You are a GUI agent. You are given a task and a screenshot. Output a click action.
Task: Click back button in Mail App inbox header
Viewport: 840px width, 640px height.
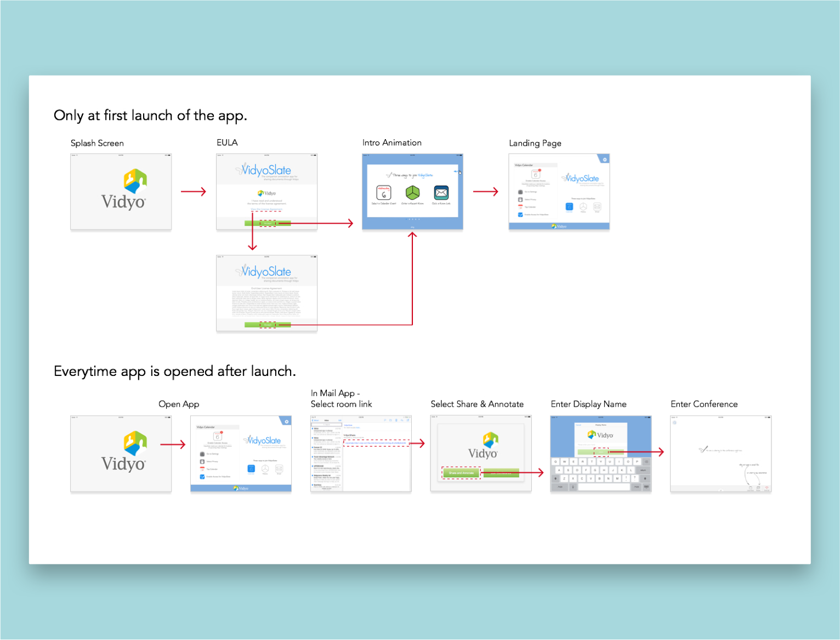[315, 420]
